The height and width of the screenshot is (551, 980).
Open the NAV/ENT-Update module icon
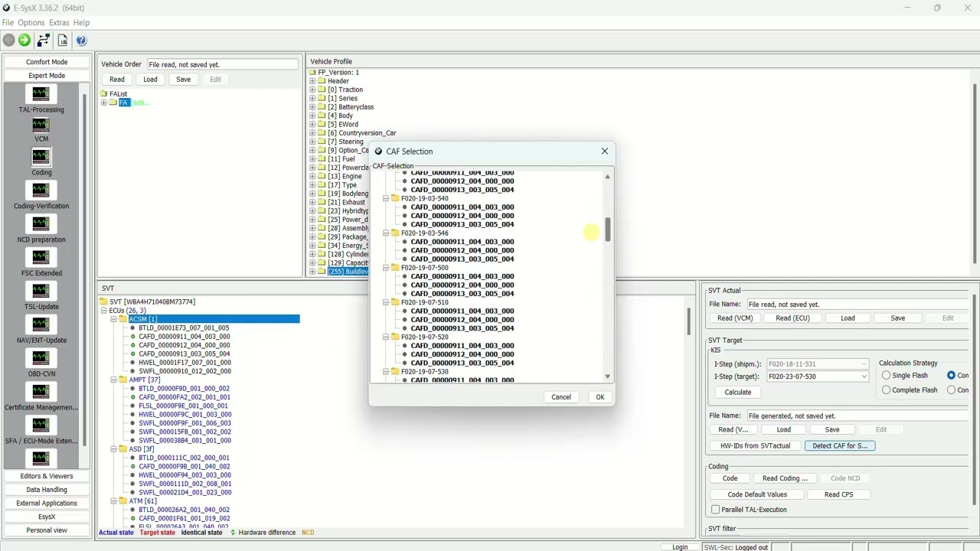(41, 324)
